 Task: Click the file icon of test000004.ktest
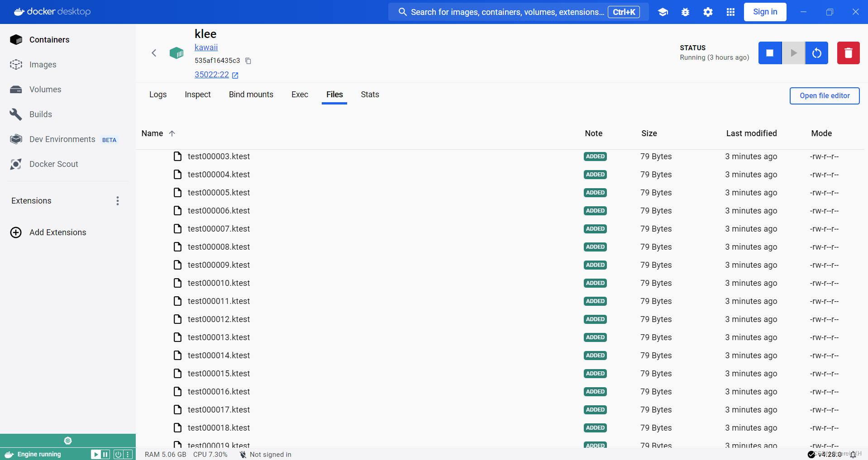tap(178, 175)
